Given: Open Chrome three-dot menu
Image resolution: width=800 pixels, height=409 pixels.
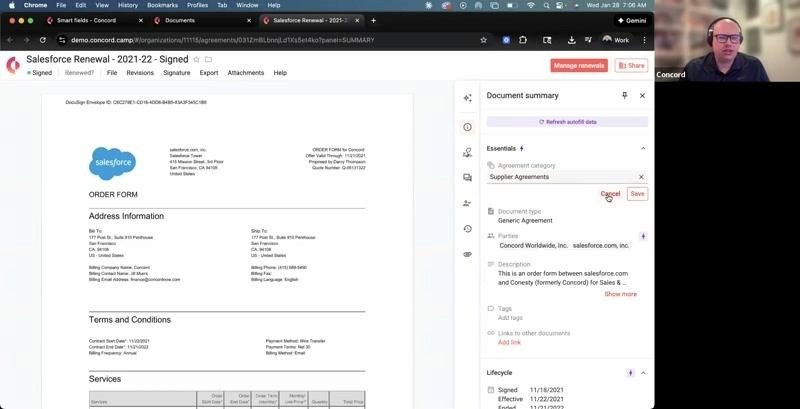Looking at the screenshot, I should 644,40.
